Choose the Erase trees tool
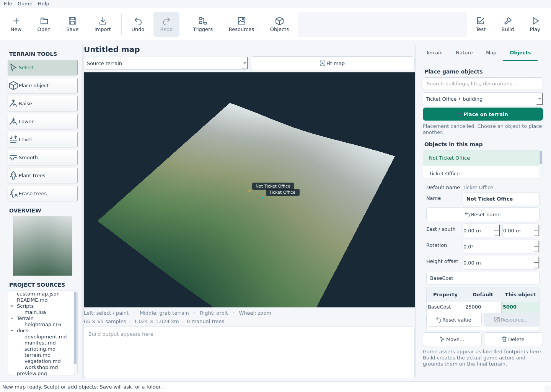The width and height of the screenshot is (551, 392). coord(42,194)
